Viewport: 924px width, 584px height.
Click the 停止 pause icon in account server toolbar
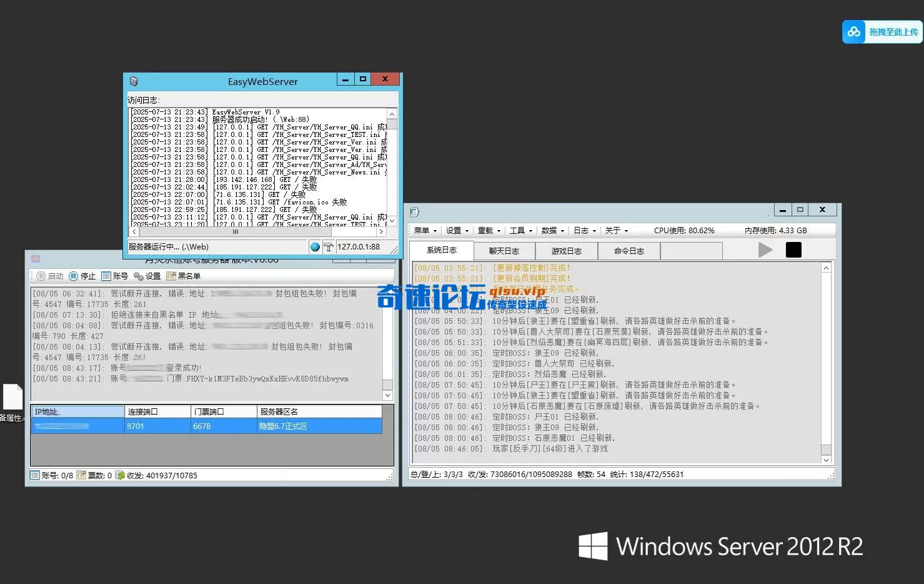pos(74,276)
